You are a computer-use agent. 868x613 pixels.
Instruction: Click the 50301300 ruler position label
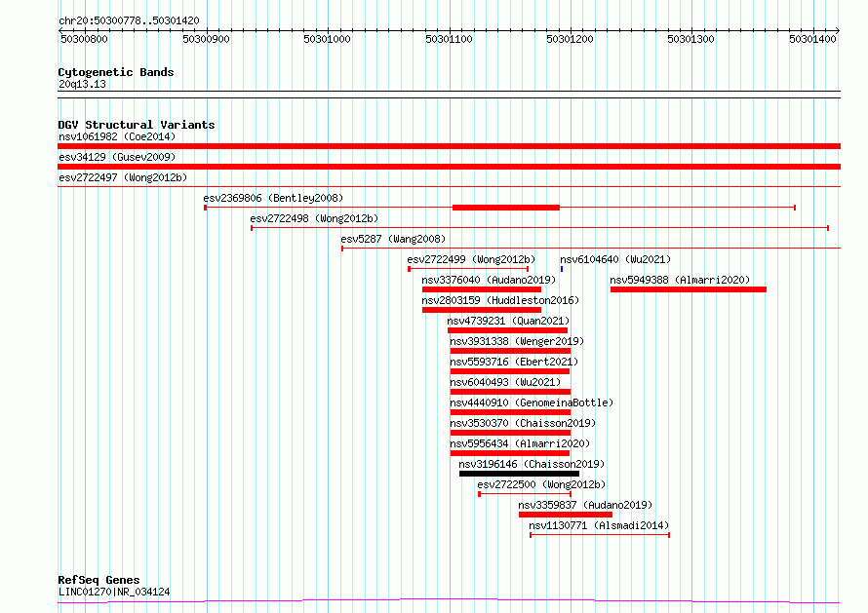[x=690, y=39]
